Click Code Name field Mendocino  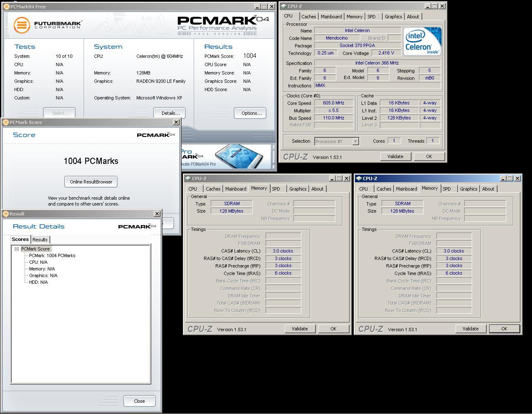337,38
